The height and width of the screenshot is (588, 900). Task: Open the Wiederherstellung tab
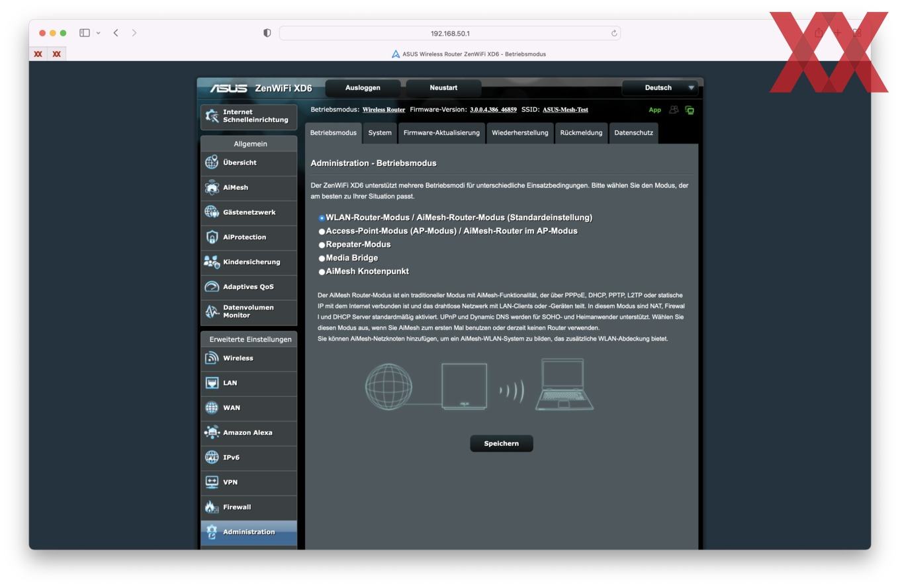coord(520,133)
